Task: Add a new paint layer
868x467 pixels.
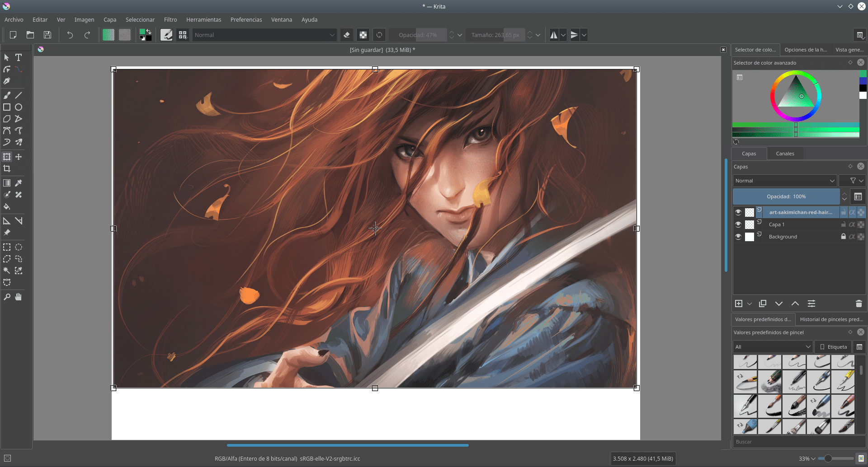Action: [739, 304]
